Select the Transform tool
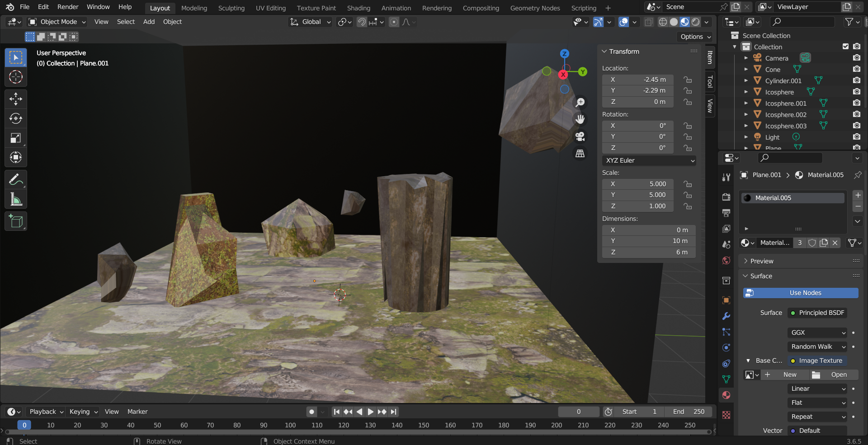The height and width of the screenshot is (445, 868). 16,157
